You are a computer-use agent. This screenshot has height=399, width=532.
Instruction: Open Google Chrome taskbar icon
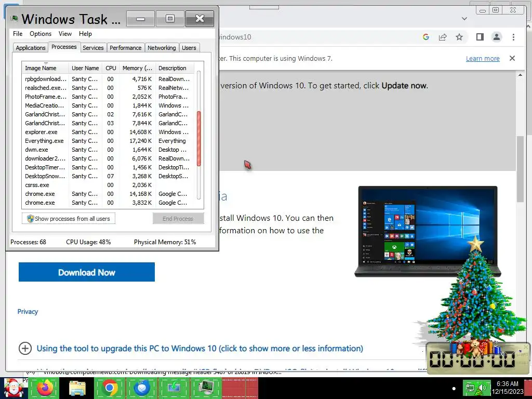[x=110, y=388]
